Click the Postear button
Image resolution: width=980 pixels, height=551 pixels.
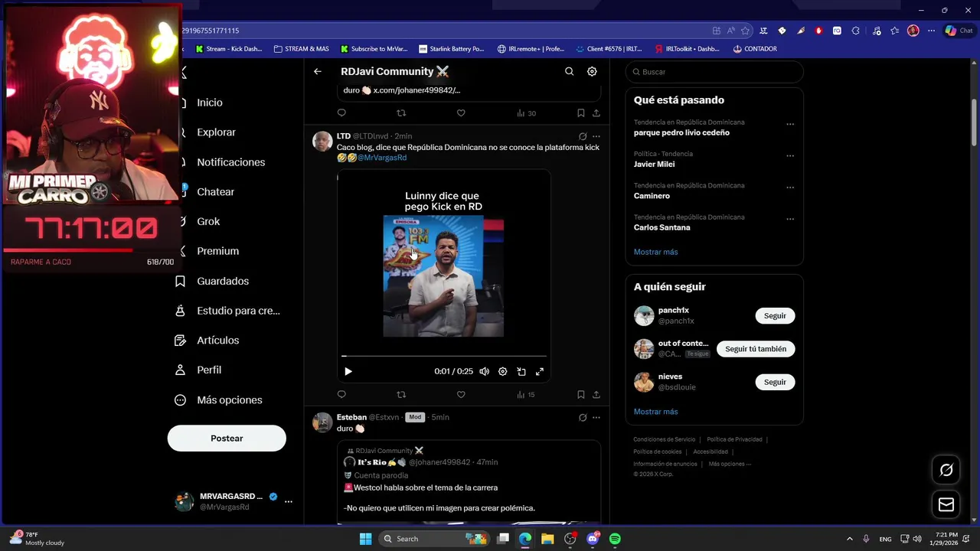[227, 439]
